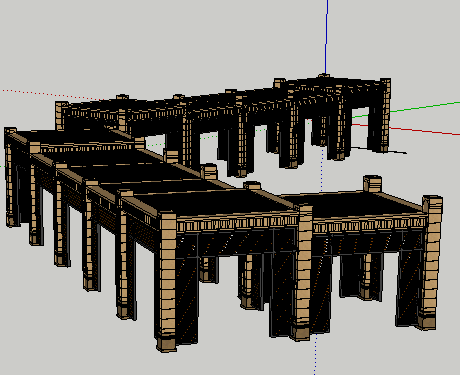Click the solid green axis line
The width and height of the screenshot is (460, 375).
(425, 107)
